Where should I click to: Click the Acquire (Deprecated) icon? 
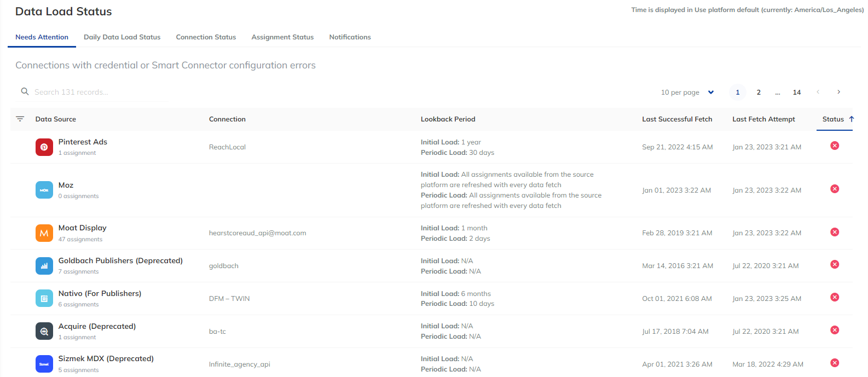point(44,332)
